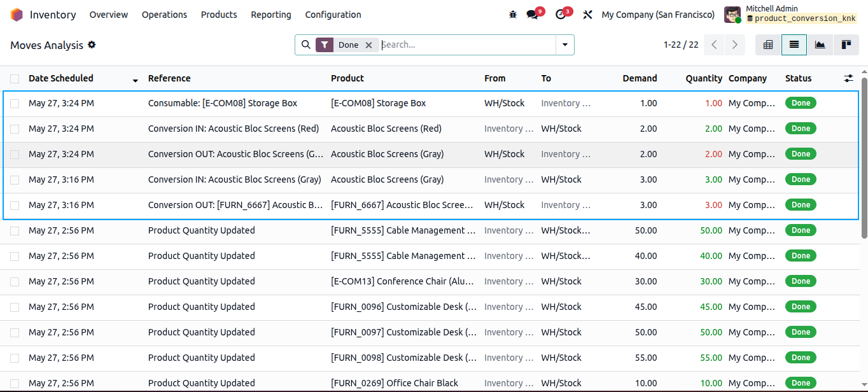Switch to kanban view
The height and width of the screenshot is (392, 868).
click(x=846, y=45)
